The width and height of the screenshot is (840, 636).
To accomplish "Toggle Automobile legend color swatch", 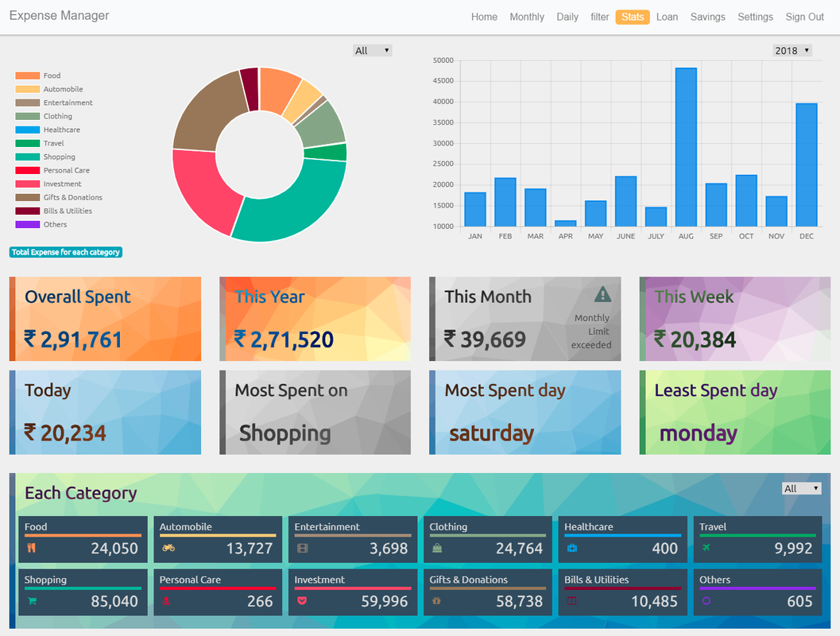I will click(27, 89).
